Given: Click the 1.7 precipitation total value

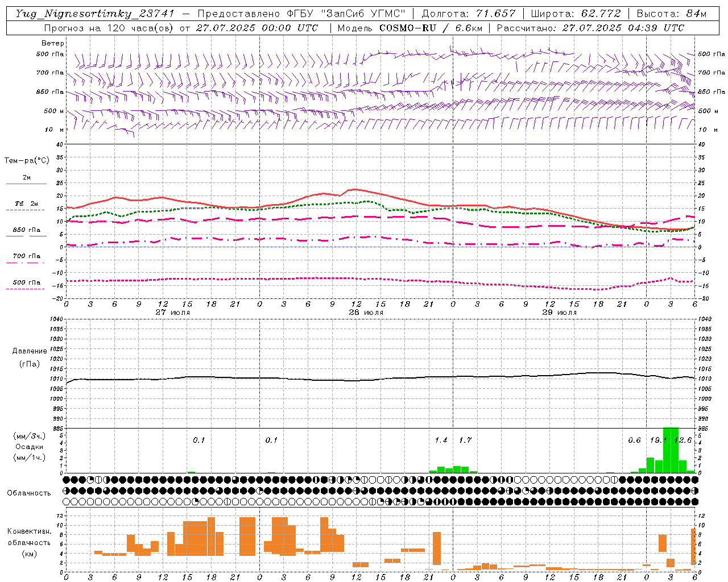Looking at the screenshot, I should pyautogui.click(x=465, y=440).
